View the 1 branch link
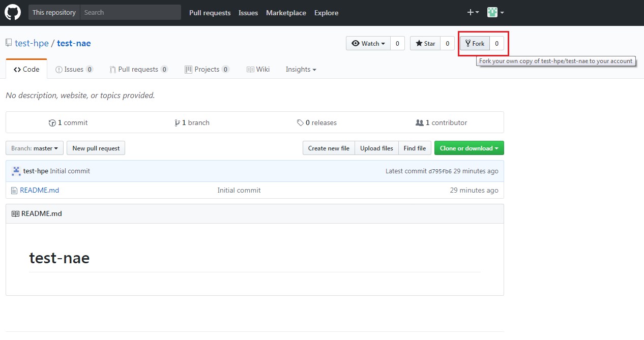The image size is (644, 340). pyautogui.click(x=192, y=123)
